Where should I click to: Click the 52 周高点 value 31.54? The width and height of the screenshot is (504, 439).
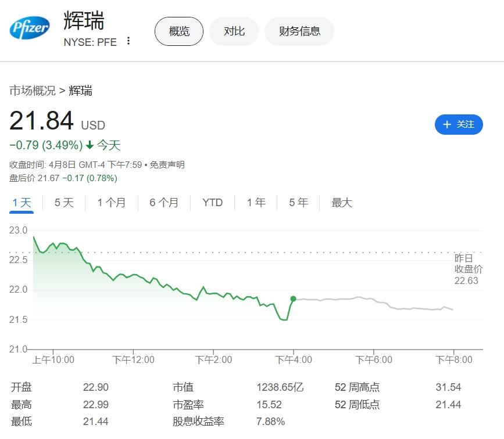(x=448, y=387)
